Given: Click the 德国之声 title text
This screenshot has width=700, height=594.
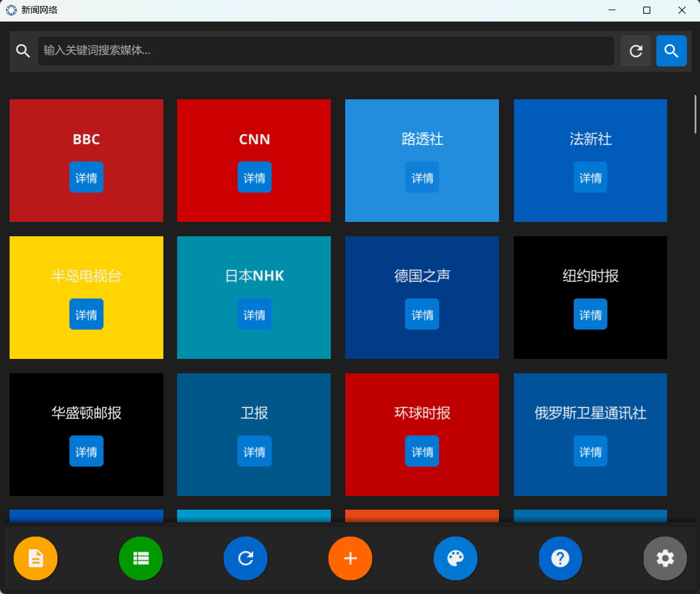Looking at the screenshot, I should pyautogui.click(x=422, y=276).
